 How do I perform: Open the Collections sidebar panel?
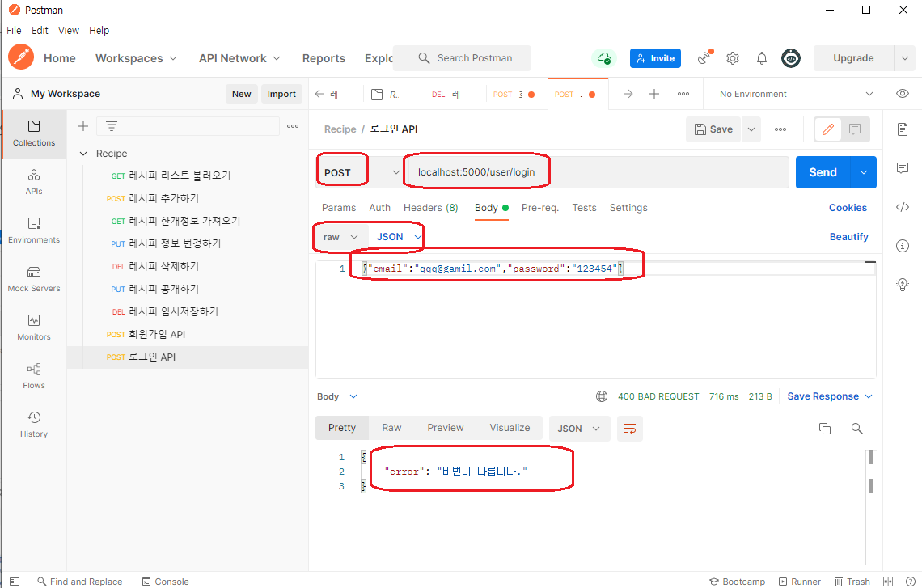pyautogui.click(x=34, y=133)
